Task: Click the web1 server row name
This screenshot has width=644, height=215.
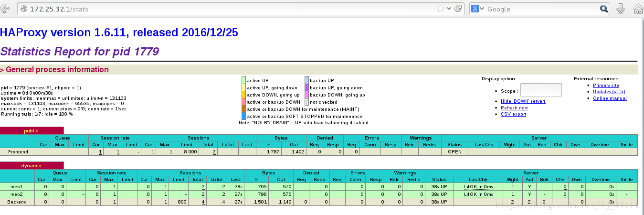Action: [x=17, y=187]
